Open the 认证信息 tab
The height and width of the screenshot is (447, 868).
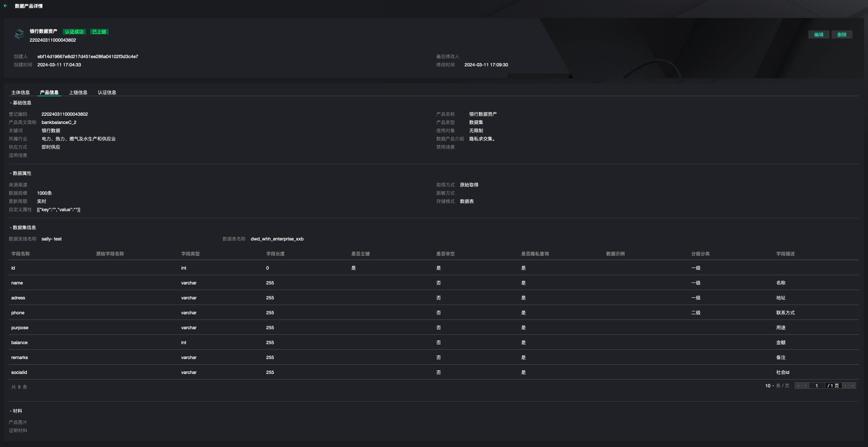click(107, 93)
